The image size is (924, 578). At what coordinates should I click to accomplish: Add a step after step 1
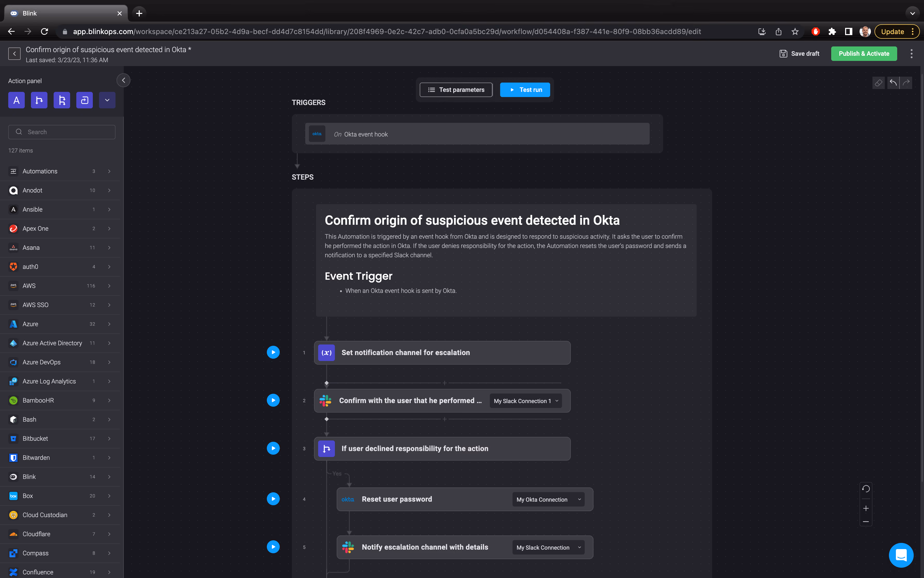coord(444,383)
